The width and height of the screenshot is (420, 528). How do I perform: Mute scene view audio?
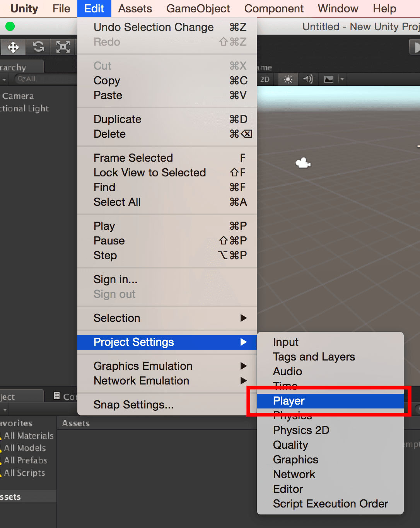[308, 79]
